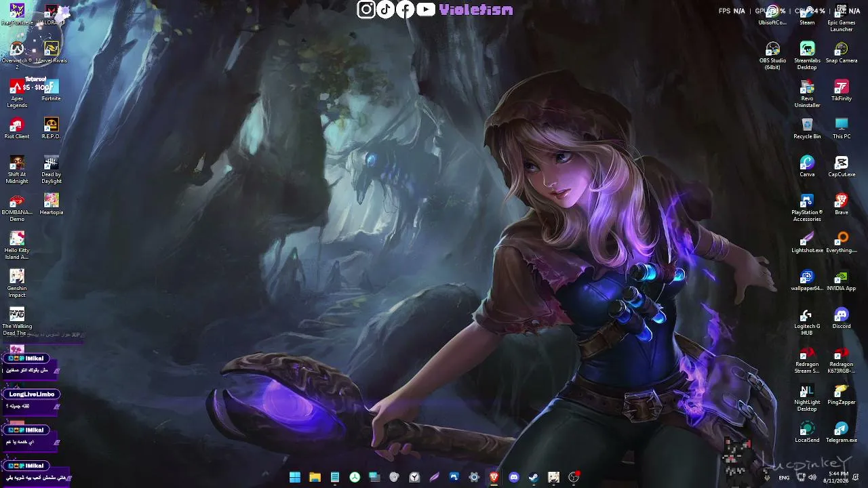Image resolution: width=868 pixels, height=488 pixels.
Task: Select the Revo Uninstaller desktop icon
Action: pyautogui.click(x=807, y=94)
